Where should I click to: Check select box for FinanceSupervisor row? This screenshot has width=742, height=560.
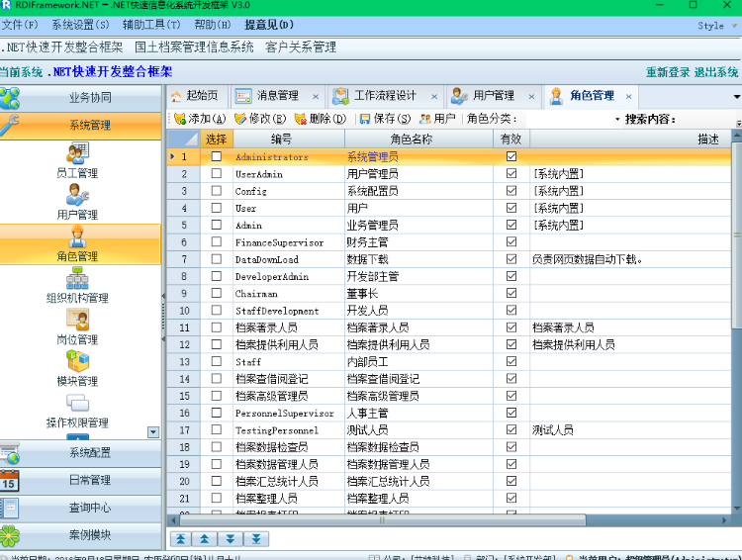coord(217,241)
